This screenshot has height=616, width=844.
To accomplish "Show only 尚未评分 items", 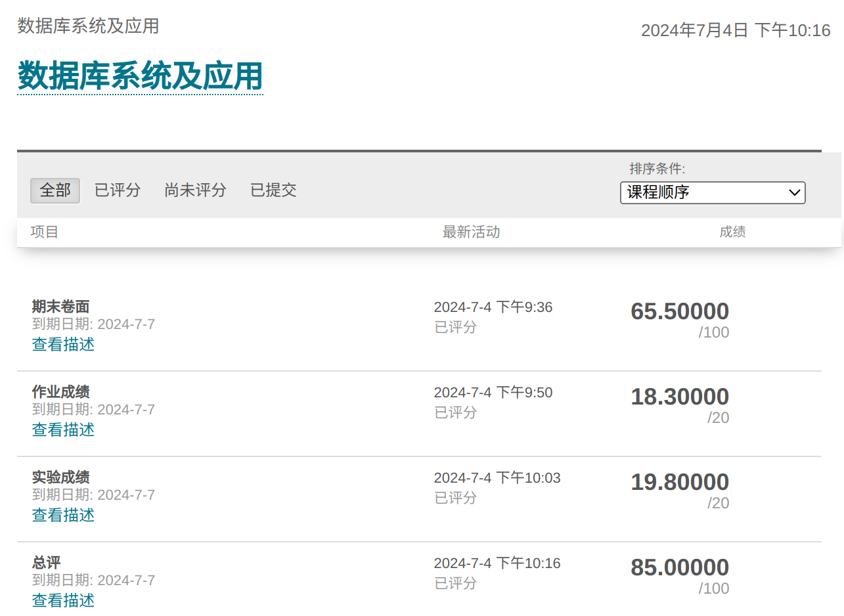I will pos(195,190).
